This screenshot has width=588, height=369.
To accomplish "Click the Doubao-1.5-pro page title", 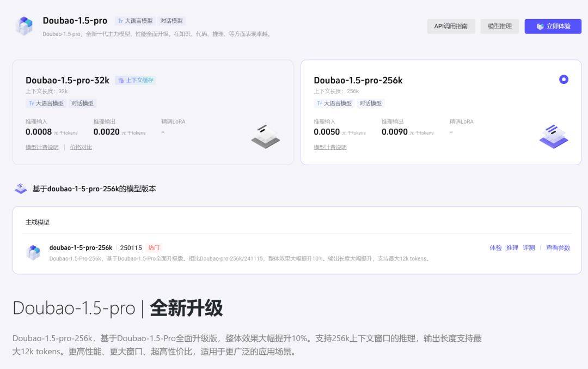I will pyautogui.click(x=75, y=21).
